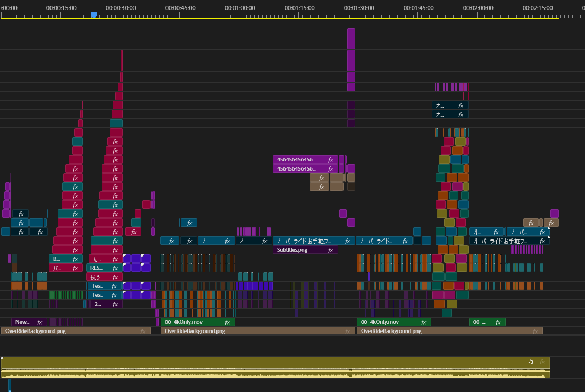Click the 00:01:00:00 timecode on the ruler
The width and height of the screenshot is (585, 392).
240,8
